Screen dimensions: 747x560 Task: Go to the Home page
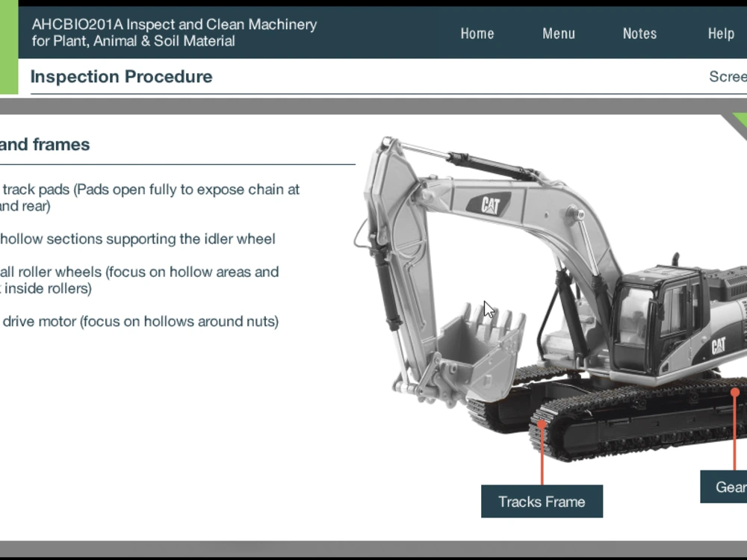pyautogui.click(x=477, y=34)
